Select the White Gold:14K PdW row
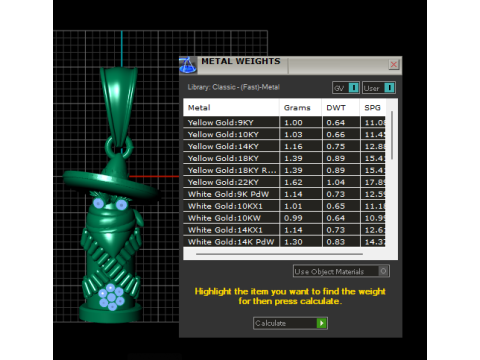480x360 pixels. point(284,242)
